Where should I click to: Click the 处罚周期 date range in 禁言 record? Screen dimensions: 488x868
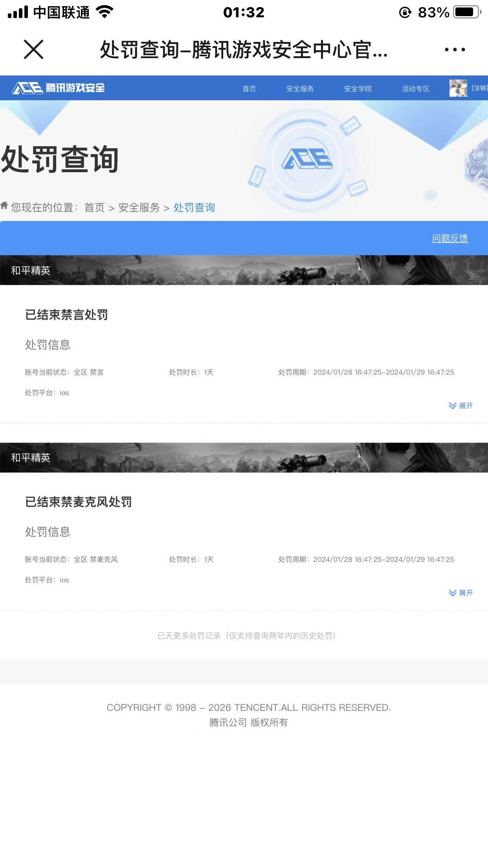(366, 372)
